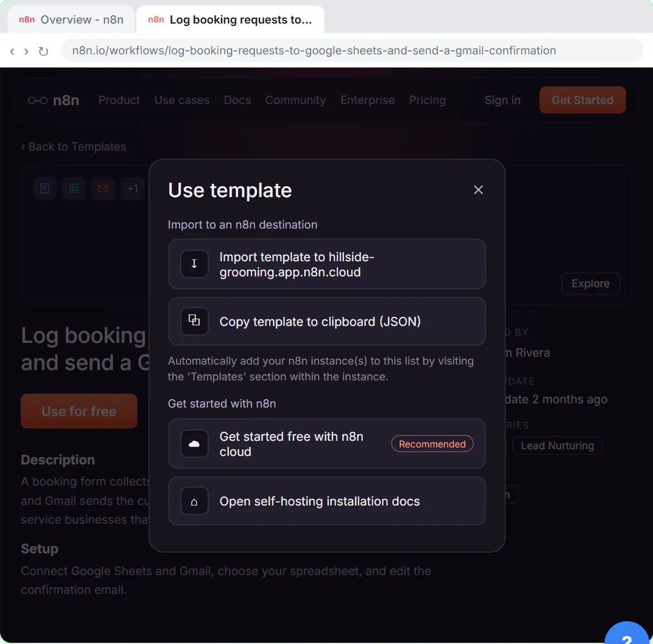Click the Lead Nurturing category tag
This screenshot has height=644, width=653.
(557, 445)
